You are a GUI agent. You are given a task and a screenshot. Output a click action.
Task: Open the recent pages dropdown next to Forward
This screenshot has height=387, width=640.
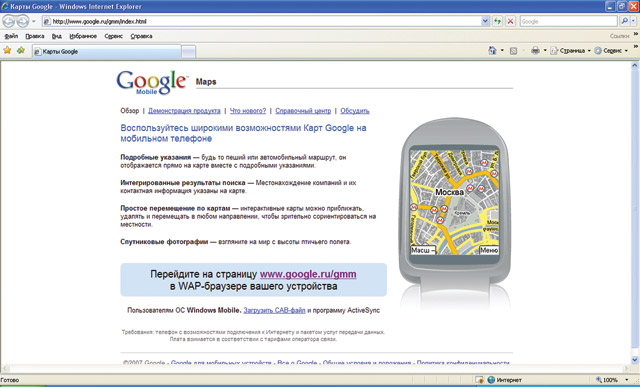click(34, 21)
